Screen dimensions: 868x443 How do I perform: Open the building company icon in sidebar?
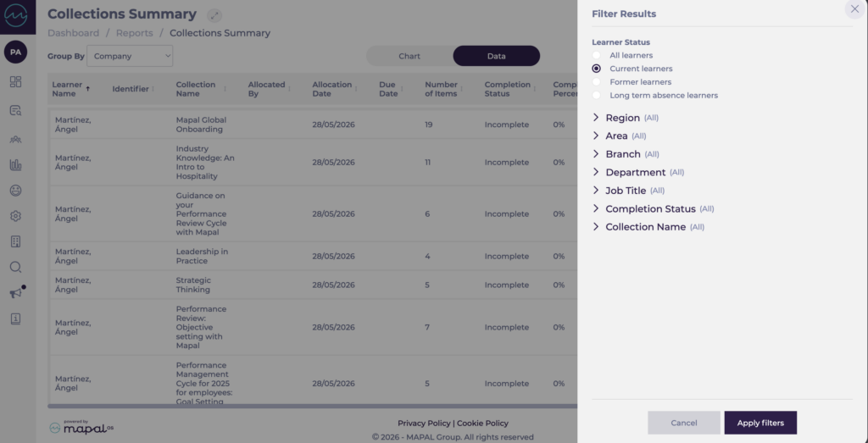coord(15,241)
